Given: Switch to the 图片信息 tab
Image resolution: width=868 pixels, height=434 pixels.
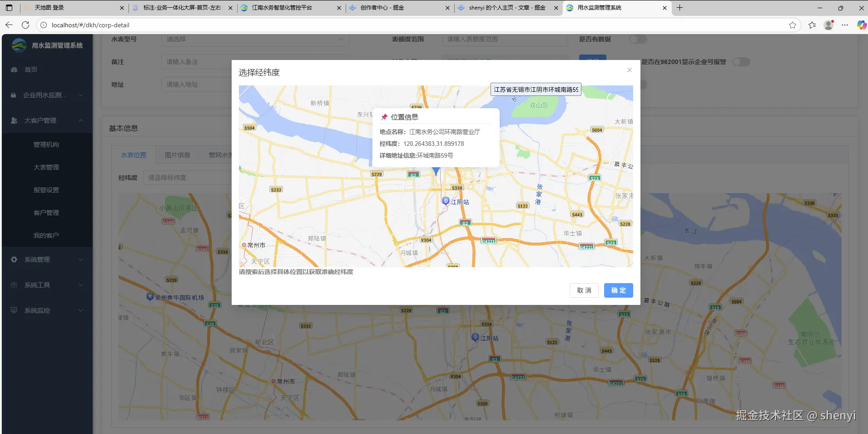Looking at the screenshot, I should (x=177, y=155).
